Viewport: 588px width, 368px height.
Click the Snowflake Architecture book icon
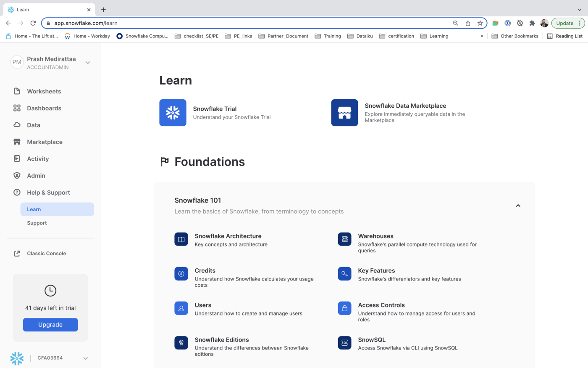[x=181, y=239]
